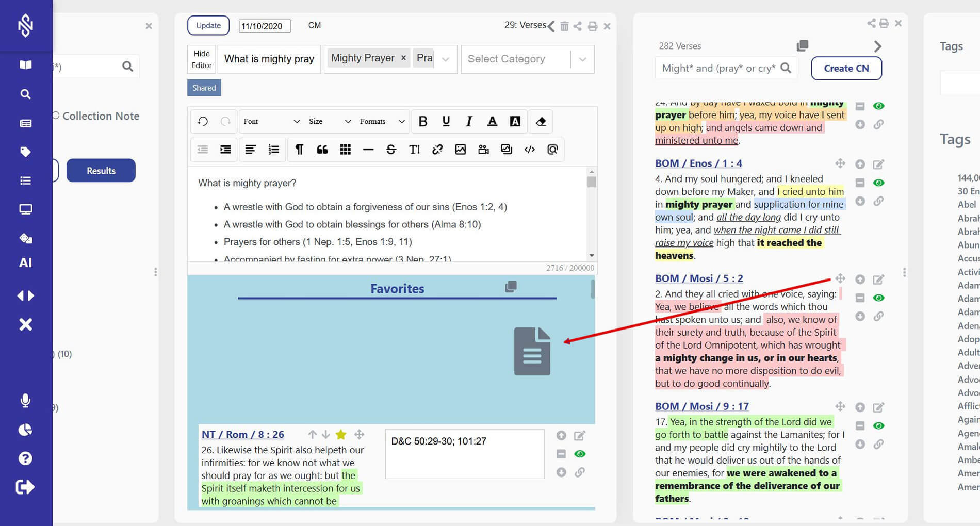Click the Shared tab label

pos(204,88)
